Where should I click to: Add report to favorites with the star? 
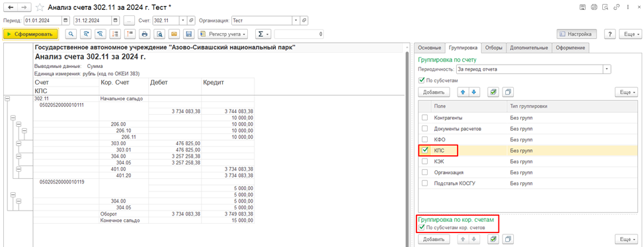(39, 7)
